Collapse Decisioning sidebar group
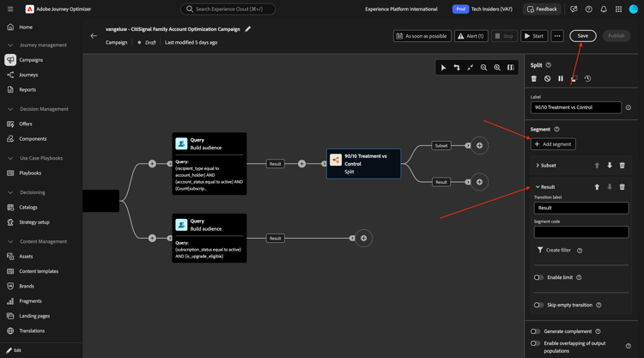644x358 pixels. pos(10,192)
